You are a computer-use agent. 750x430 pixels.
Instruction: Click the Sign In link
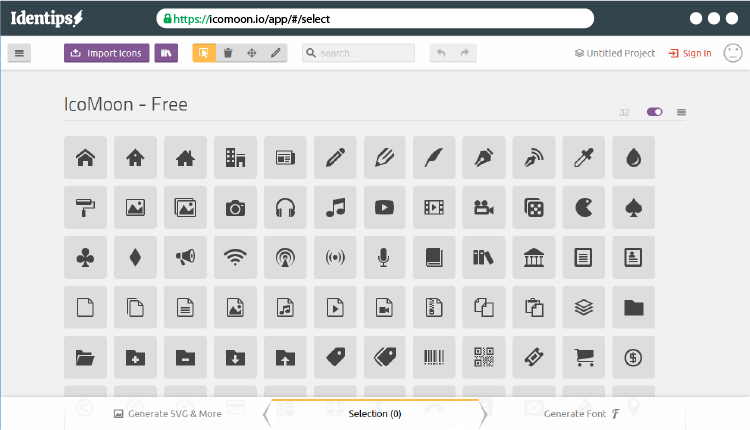[690, 53]
